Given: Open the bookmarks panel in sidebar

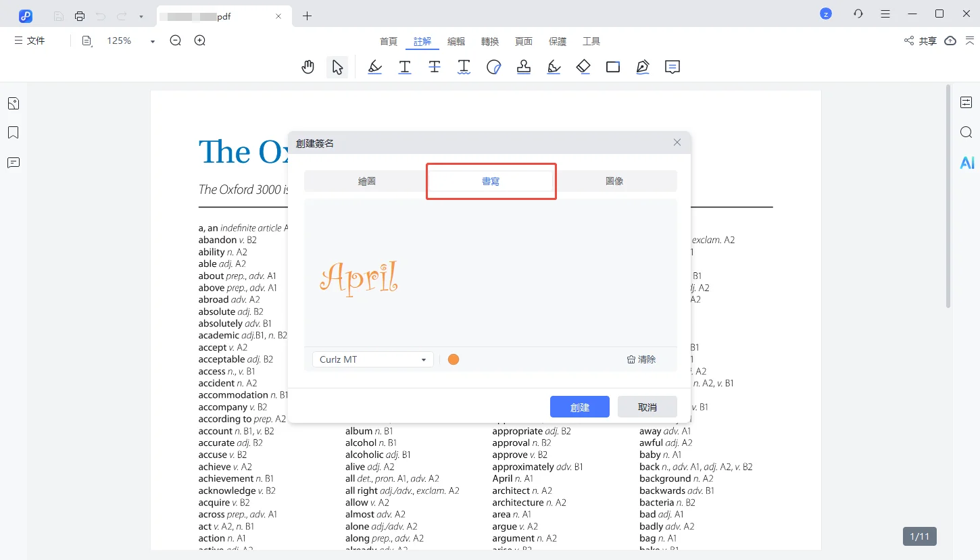Looking at the screenshot, I should coord(13,133).
